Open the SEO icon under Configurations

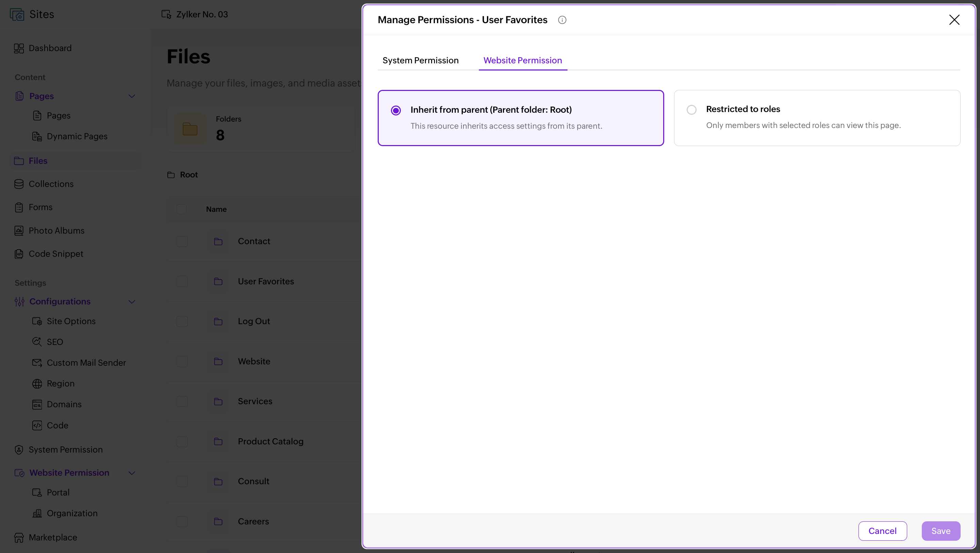tap(37, 342)
